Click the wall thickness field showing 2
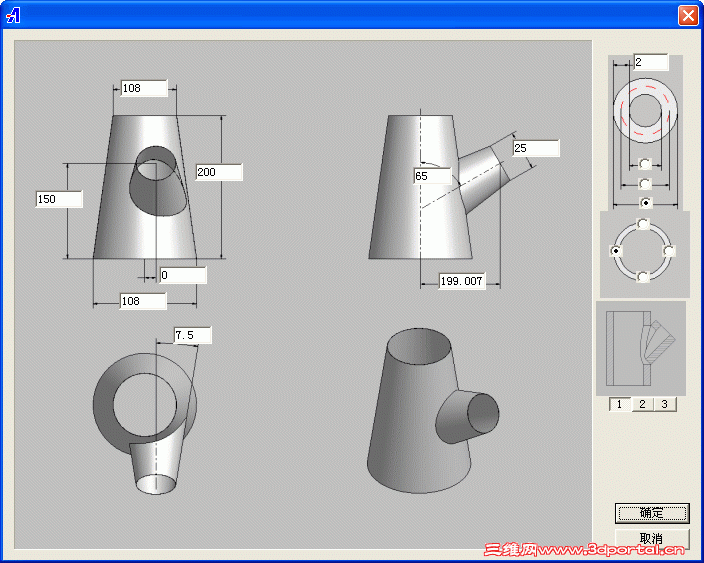Screen dimensions: 704x563 coord(651,62)
